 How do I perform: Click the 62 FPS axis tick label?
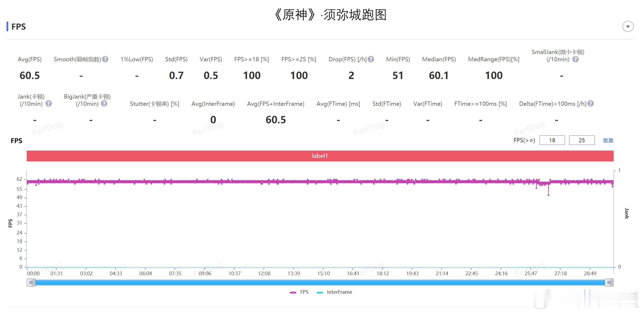20,179
